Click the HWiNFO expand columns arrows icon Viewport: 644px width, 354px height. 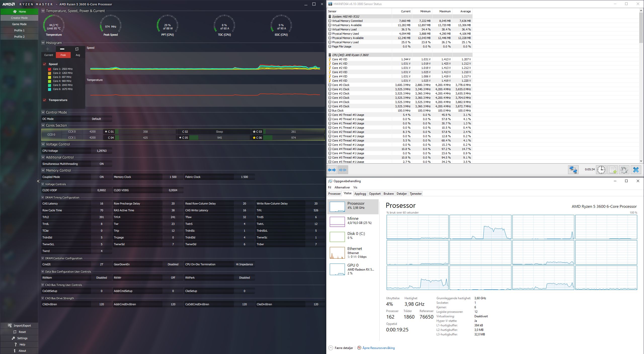pos(332,170)
